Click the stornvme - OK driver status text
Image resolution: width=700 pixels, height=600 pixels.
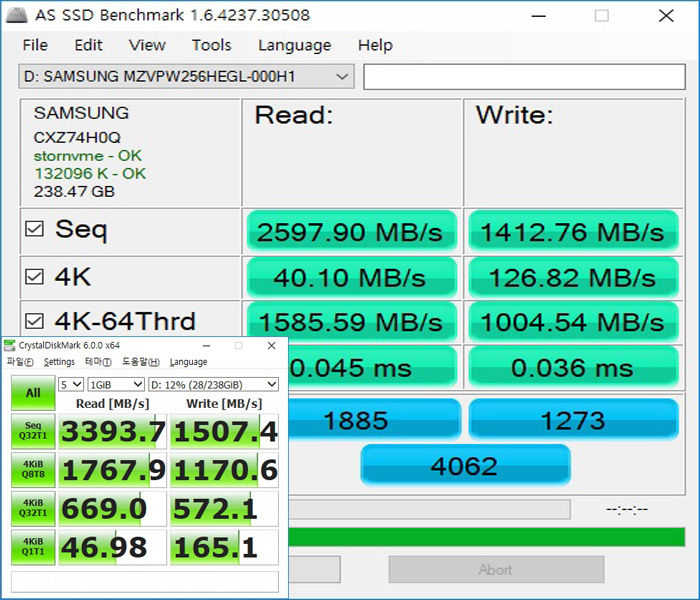[x=88, y=156]
